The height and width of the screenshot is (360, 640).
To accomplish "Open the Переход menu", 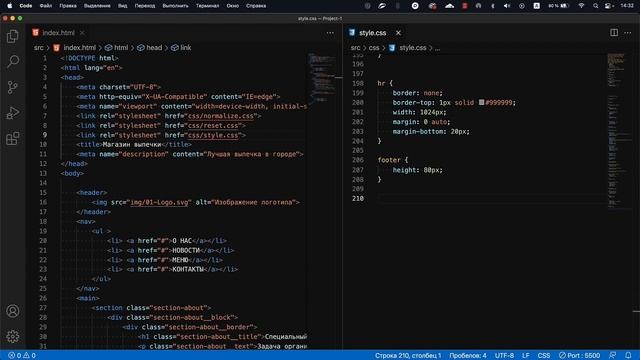I will pyautogui.click(x=145, y=6).
